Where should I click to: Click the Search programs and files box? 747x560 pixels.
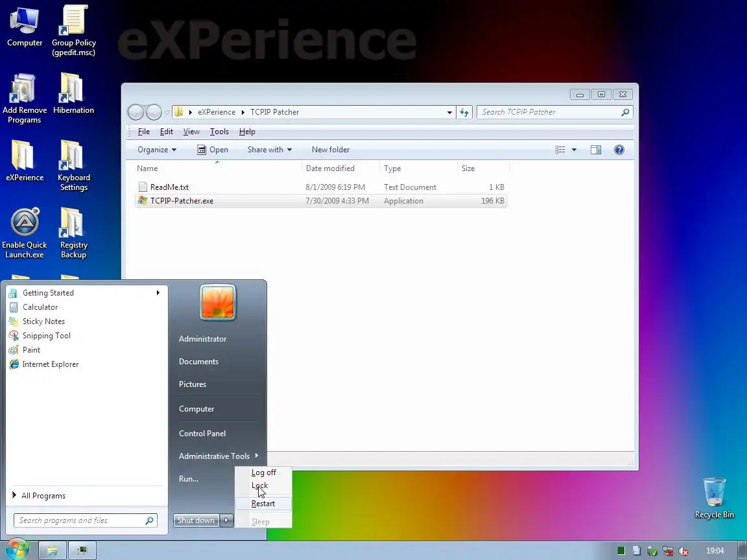click(86, 520)
